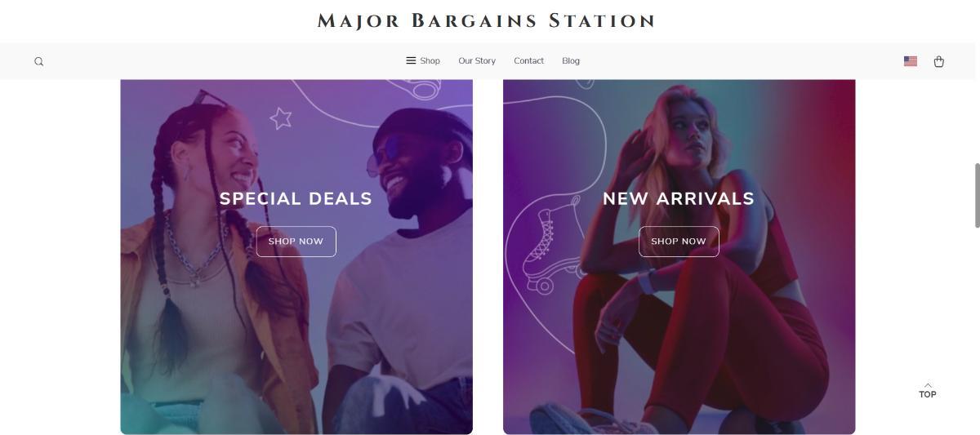Image resolution: width=980 pixels, height=435 pixels.
Task: Click Shop Now under Special Deals
Action: point(296,242)
